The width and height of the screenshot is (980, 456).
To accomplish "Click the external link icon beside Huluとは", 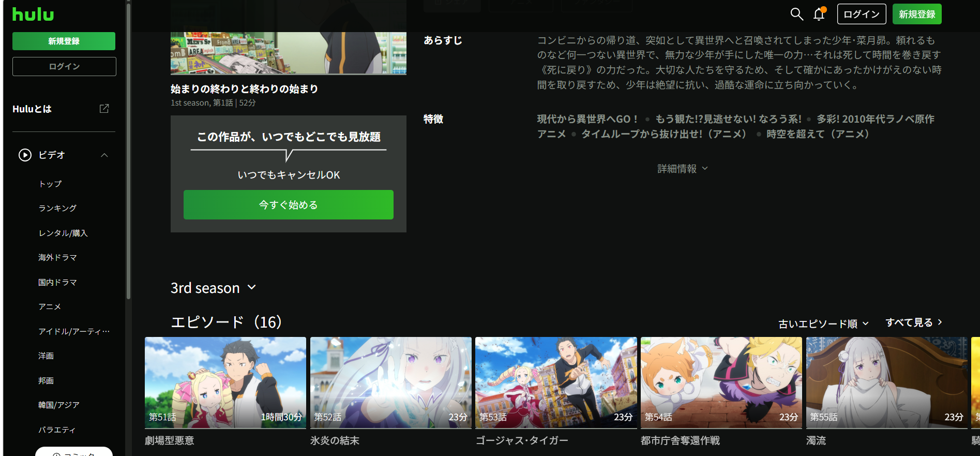I will tap(104, 109).
